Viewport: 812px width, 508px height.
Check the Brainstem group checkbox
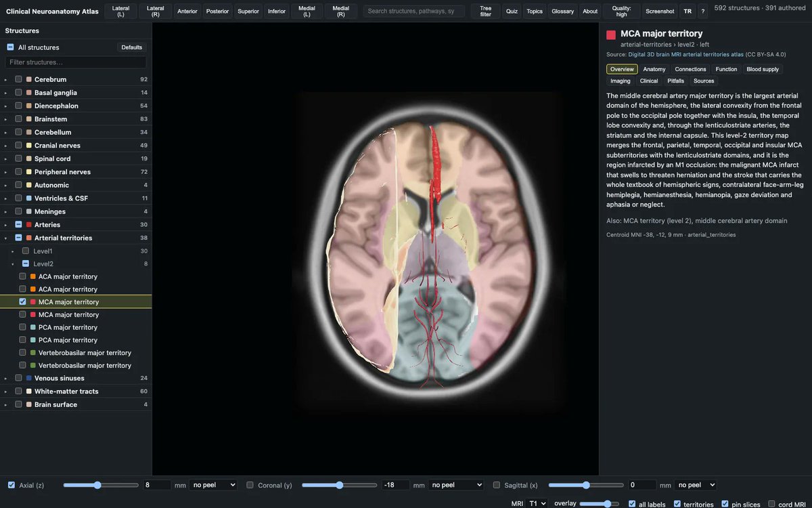[x=19, y=119]
